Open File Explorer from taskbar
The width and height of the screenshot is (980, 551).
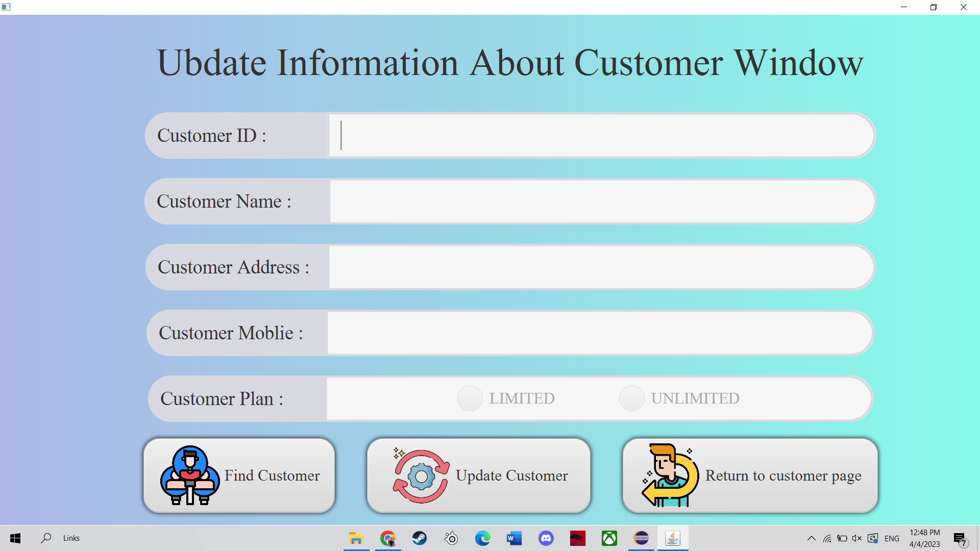coord(356,538)
